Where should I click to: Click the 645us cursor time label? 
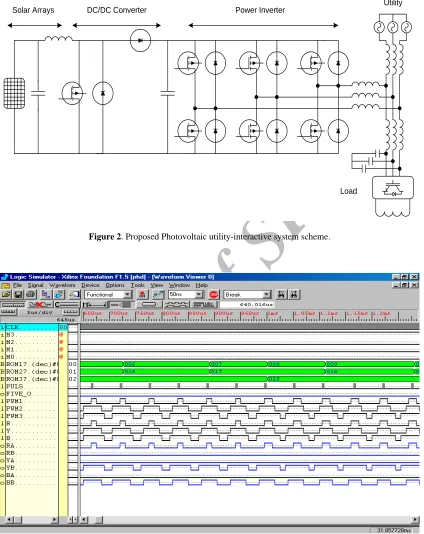[66, 320]
